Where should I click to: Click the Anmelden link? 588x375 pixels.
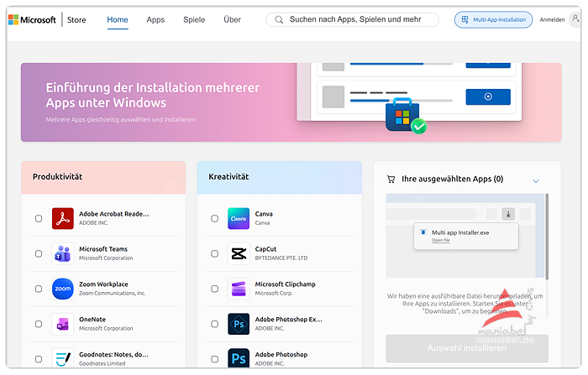point(552,20)
